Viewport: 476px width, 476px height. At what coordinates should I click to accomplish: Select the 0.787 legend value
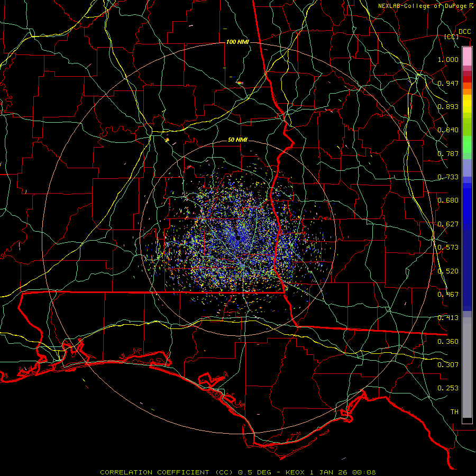pyautogui.click(x=448, y=153)
